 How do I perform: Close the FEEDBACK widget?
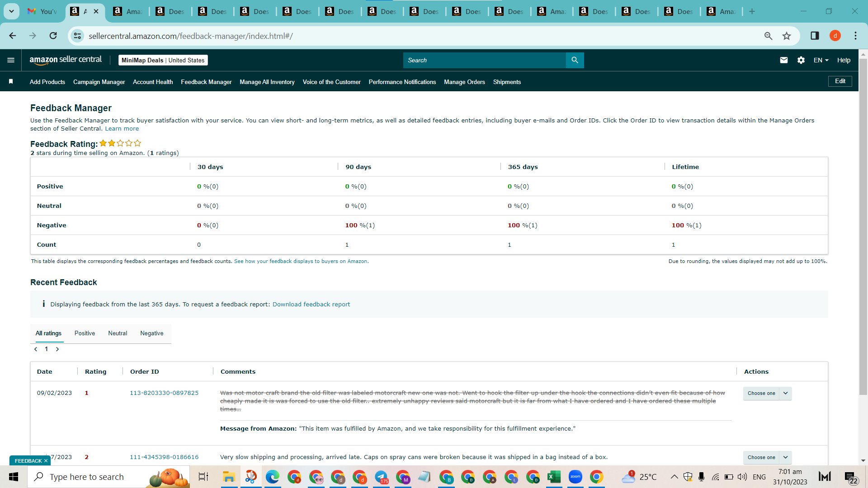tap(46, 461)
